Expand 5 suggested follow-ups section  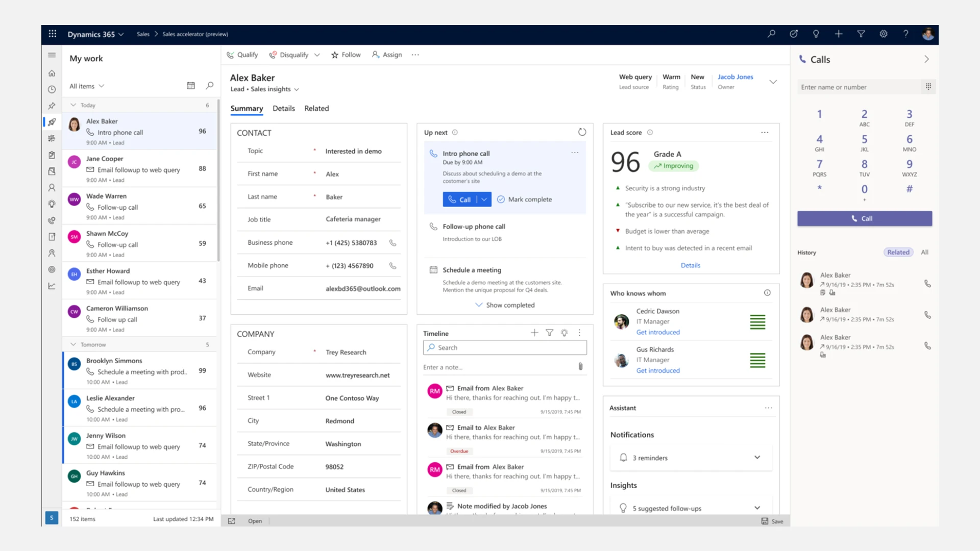pos(757,508)
